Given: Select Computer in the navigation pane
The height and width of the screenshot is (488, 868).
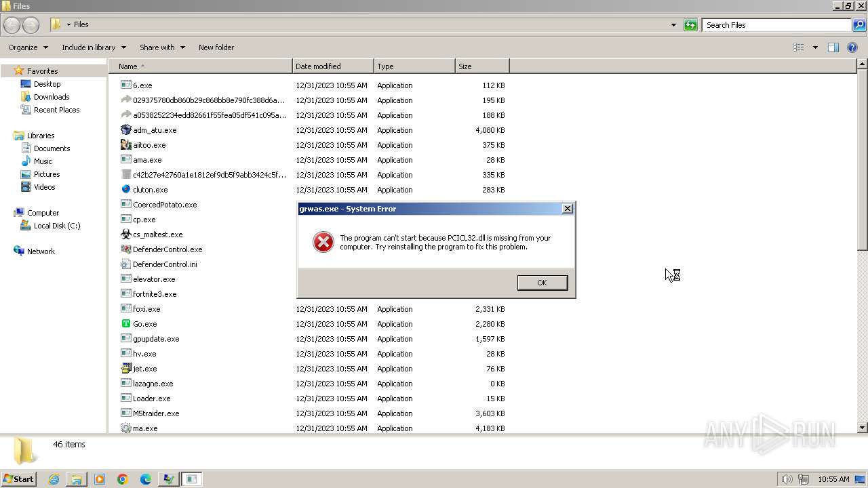Looking at the screenshot, I should [43, 213].
